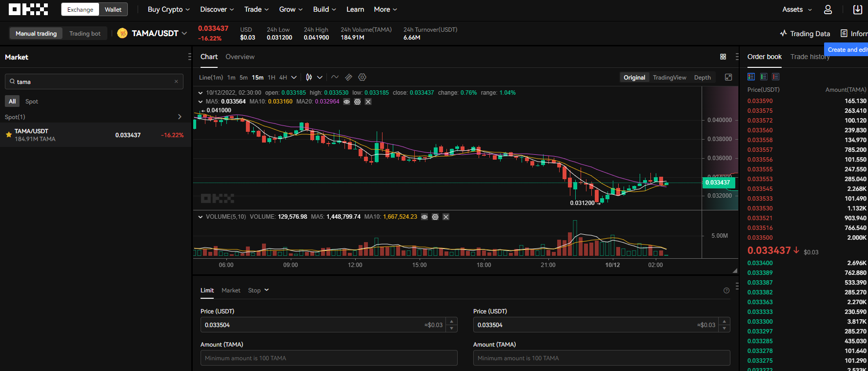868x371 pixels.
Task: Switch to Overview tab
Action: click(240, 57)
